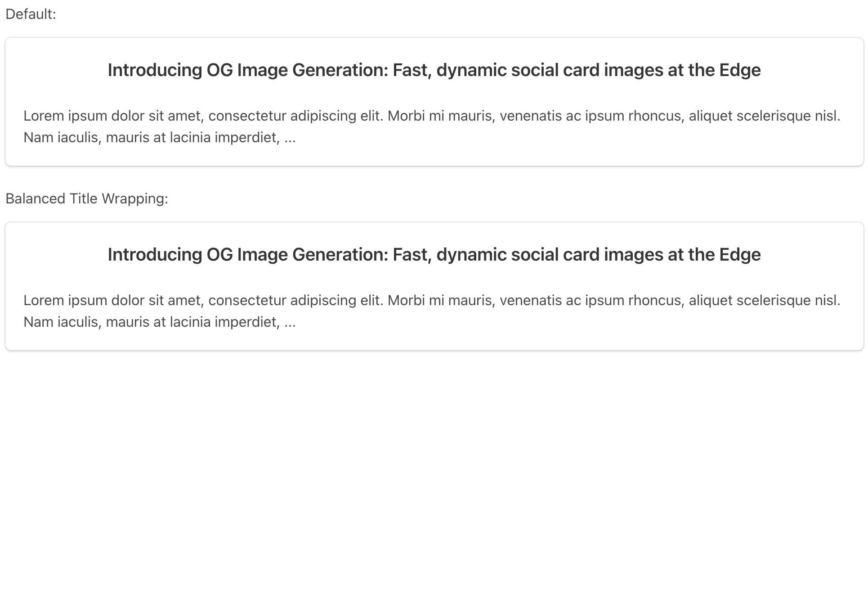Click "dynamic" in the Balanced card title
Screen dimensions: 868x604
click(472, 255)
